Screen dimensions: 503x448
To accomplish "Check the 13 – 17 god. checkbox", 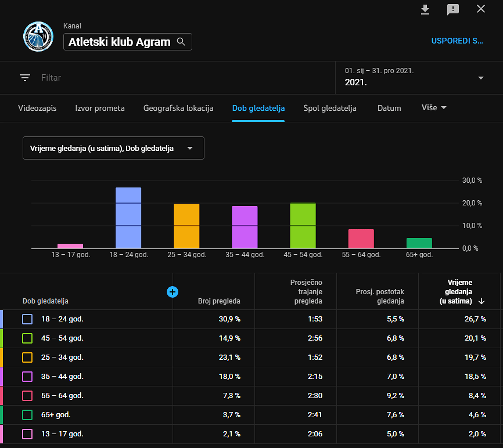I will click(x=27, y=434).
